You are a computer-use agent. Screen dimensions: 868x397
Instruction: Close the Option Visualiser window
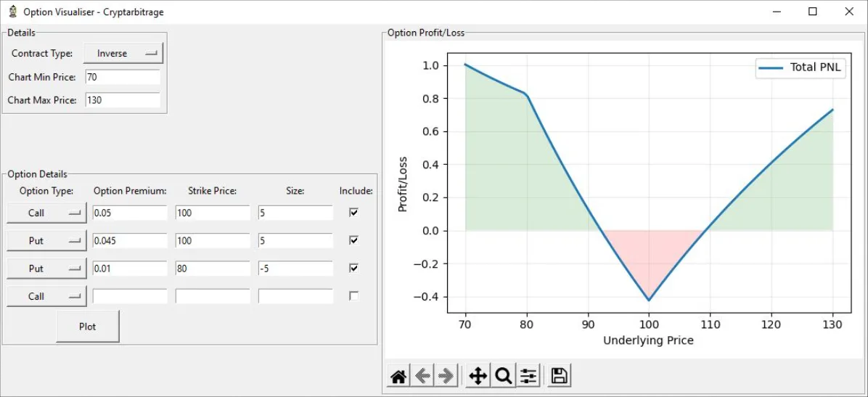(x=848, y=11)
